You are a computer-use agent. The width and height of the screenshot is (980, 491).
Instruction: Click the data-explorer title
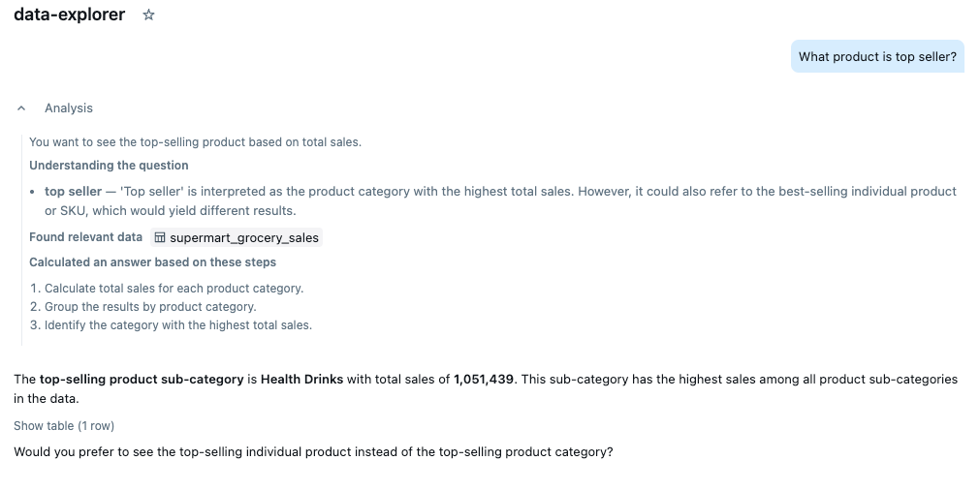click(69, 15)
